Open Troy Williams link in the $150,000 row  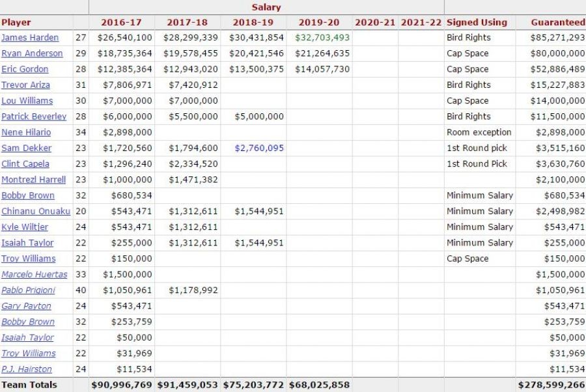(x=29, y=259)
